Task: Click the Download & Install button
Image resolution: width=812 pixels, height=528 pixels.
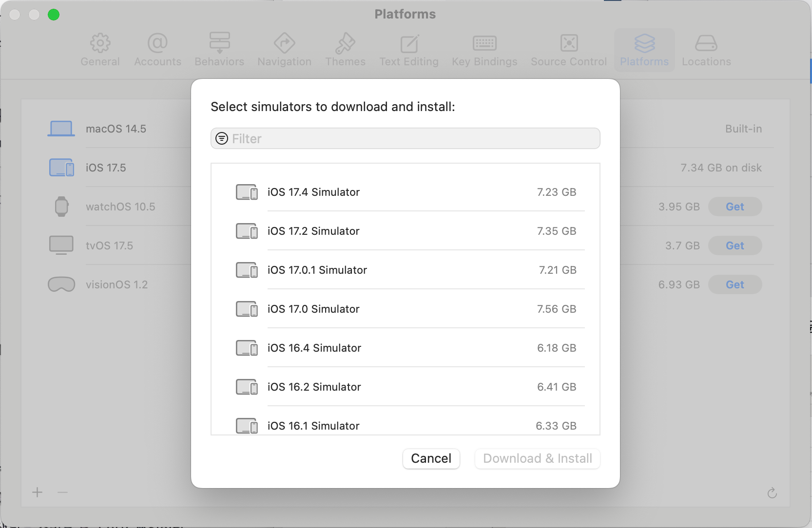Action: click(538, 458)
